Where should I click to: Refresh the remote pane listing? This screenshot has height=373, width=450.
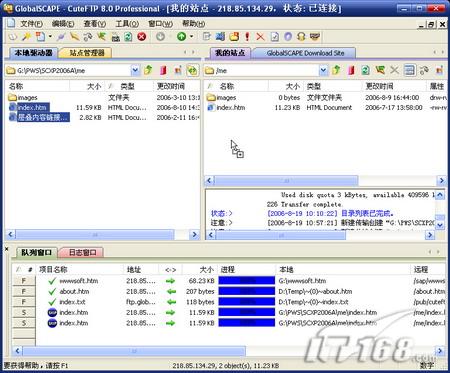point(366,70)
